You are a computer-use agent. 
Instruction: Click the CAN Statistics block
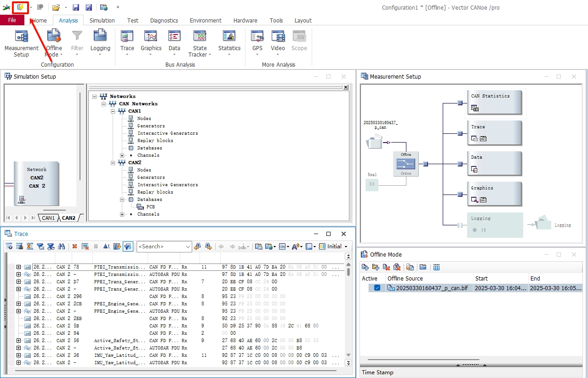click(493, 102)
